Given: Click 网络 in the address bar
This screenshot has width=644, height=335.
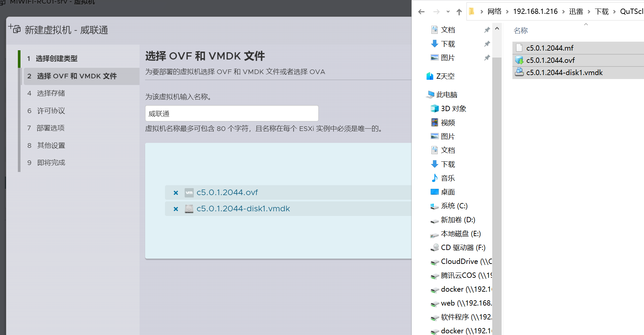Looking at the screenshot, I should click(495, 12).
